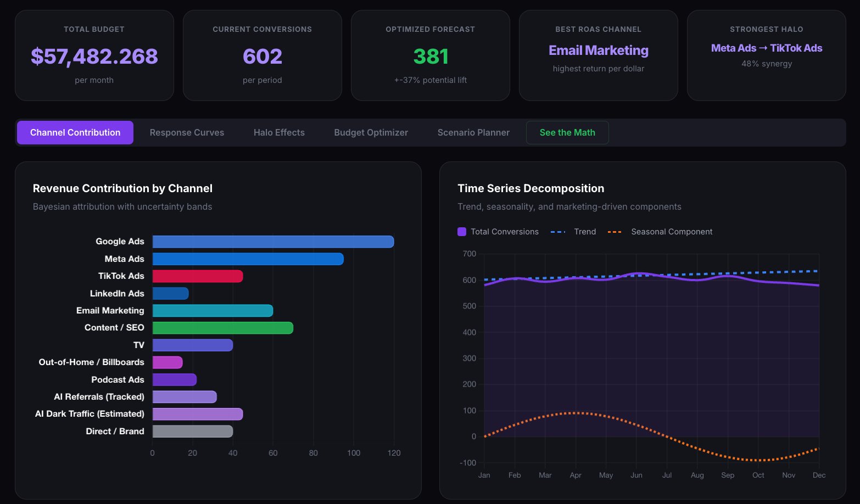Toggle the Trend legend entry
This screenshot has height=504, width=860.
[x=573, y=232]
